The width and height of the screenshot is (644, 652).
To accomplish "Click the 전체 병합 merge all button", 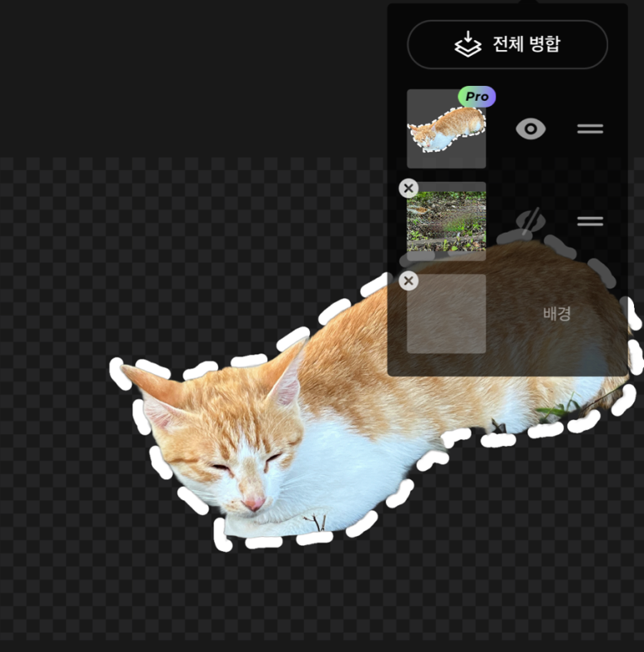I will coord(507,44).
